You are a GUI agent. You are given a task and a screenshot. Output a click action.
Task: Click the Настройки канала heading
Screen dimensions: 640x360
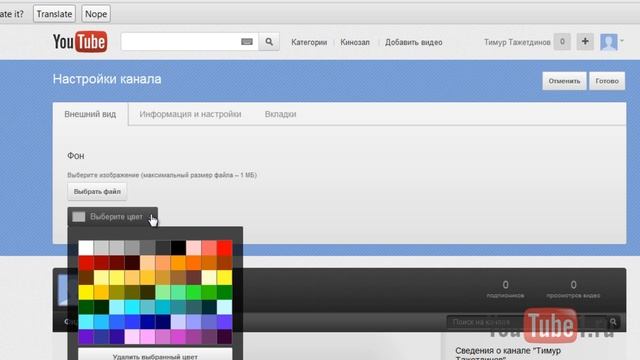click(107, 79)
